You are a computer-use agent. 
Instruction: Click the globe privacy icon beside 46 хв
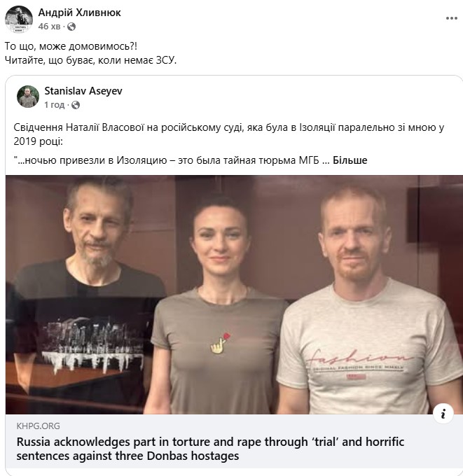[71, 27]
